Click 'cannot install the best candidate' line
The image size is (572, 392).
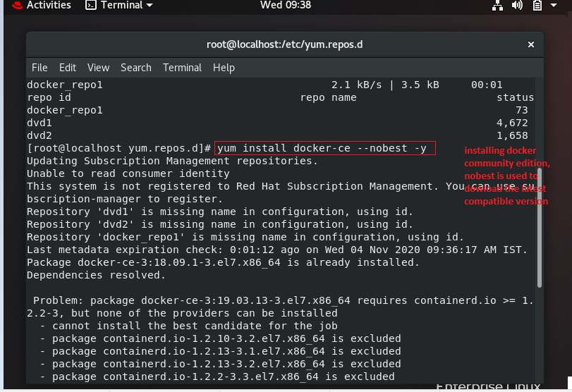pos(188,326)
